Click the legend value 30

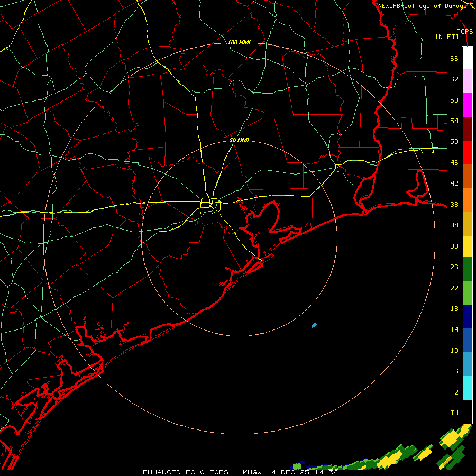tap(454, 246)
